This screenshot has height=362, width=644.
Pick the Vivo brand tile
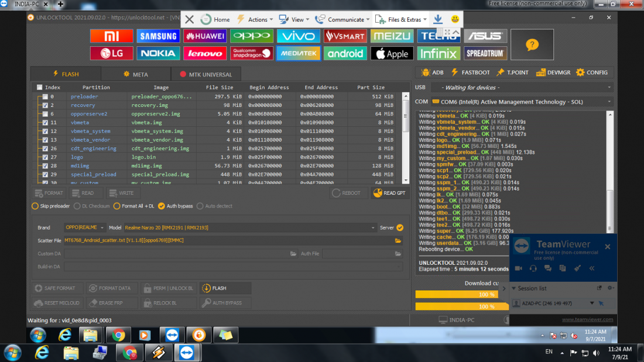point(298,36)
